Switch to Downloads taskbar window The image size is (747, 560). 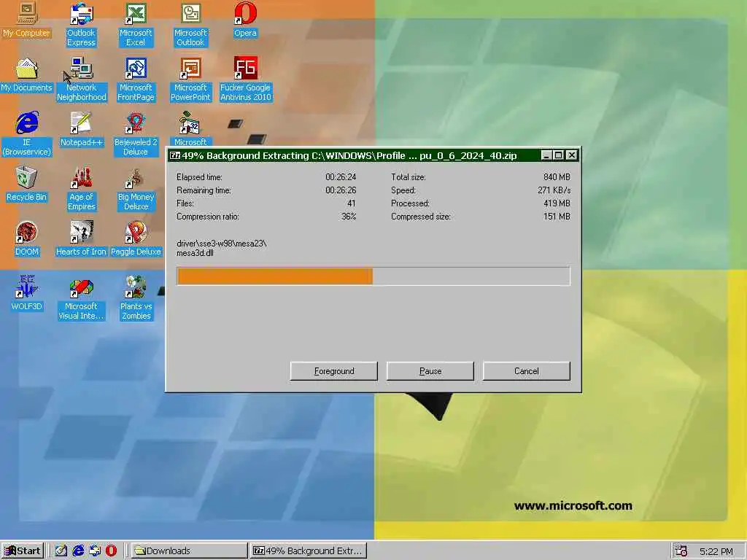(189, 551)
